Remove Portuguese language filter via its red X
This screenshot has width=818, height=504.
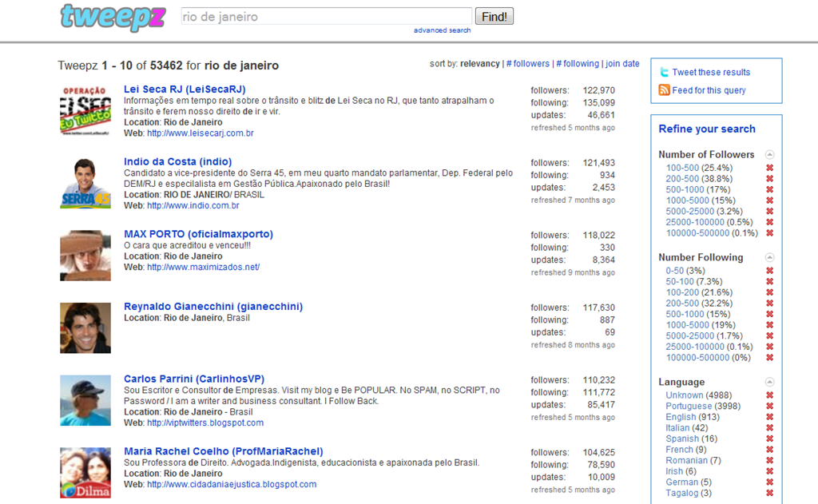tap(769, 406)
